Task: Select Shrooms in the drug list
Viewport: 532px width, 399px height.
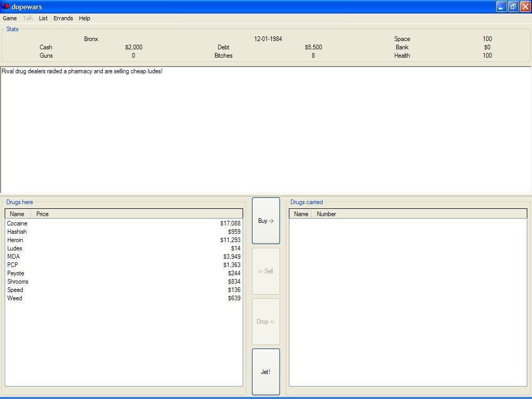Action: [18, 282]
